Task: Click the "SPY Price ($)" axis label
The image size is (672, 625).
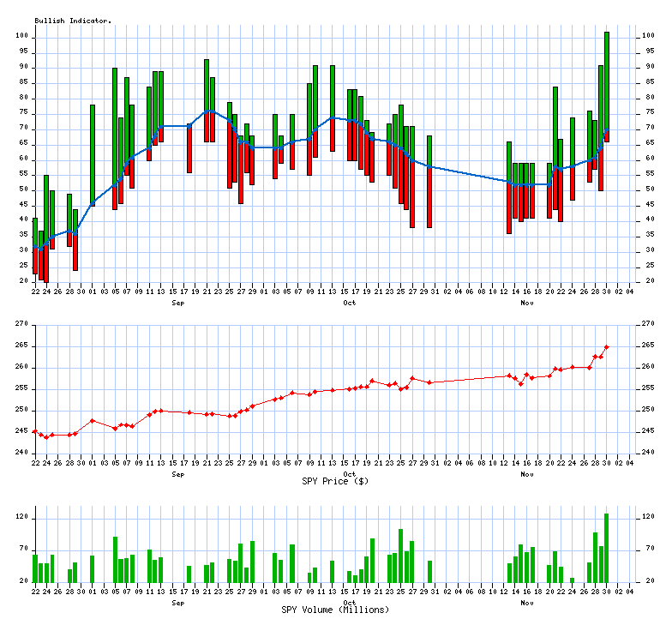Action: [335, 481]
